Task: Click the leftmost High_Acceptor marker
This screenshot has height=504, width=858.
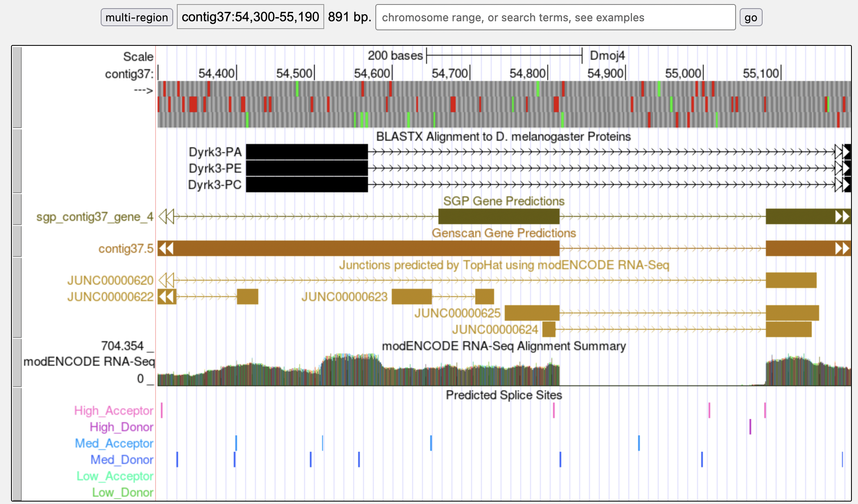Action: (x=162, y=410)
